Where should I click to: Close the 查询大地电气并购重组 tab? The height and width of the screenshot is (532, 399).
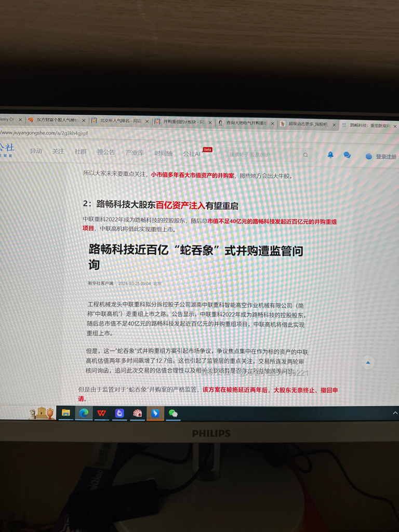pyautogui.click(x=272, y=124)
